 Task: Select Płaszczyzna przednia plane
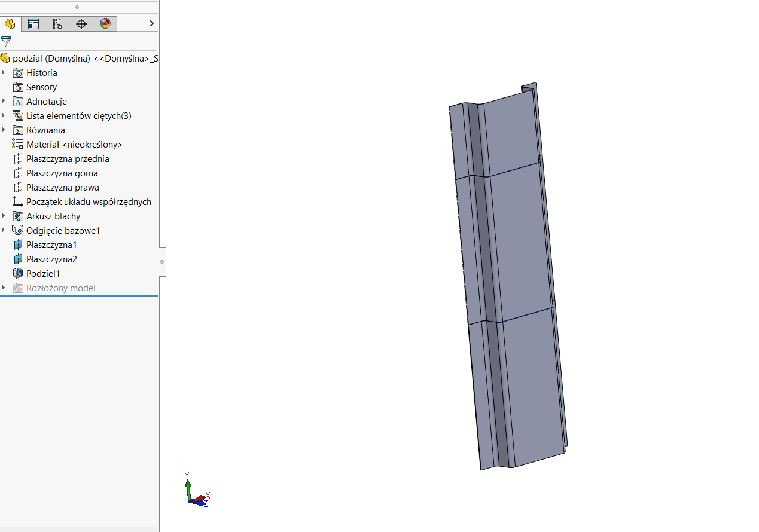tap(68, 159)
